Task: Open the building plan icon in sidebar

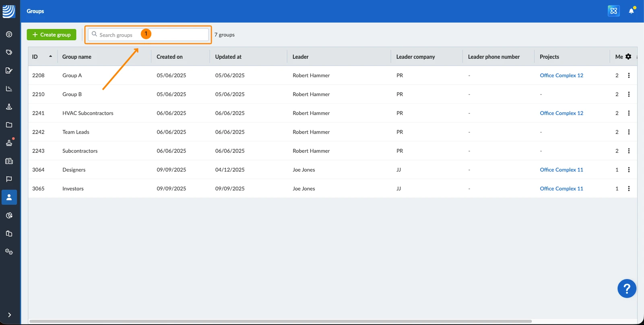Action: pos(9,161)
